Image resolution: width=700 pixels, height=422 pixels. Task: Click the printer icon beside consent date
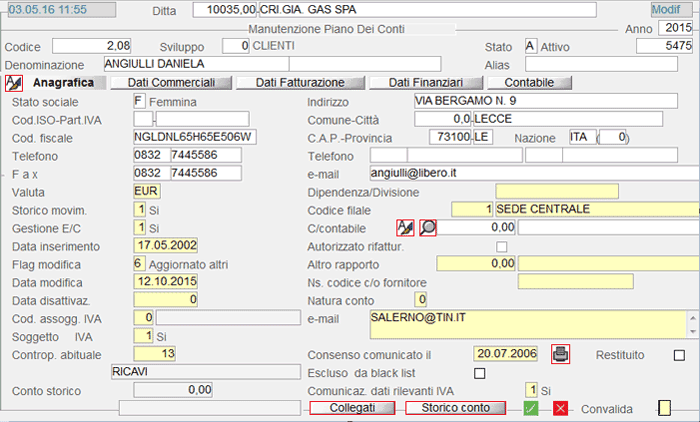click(x=561, y=353)
